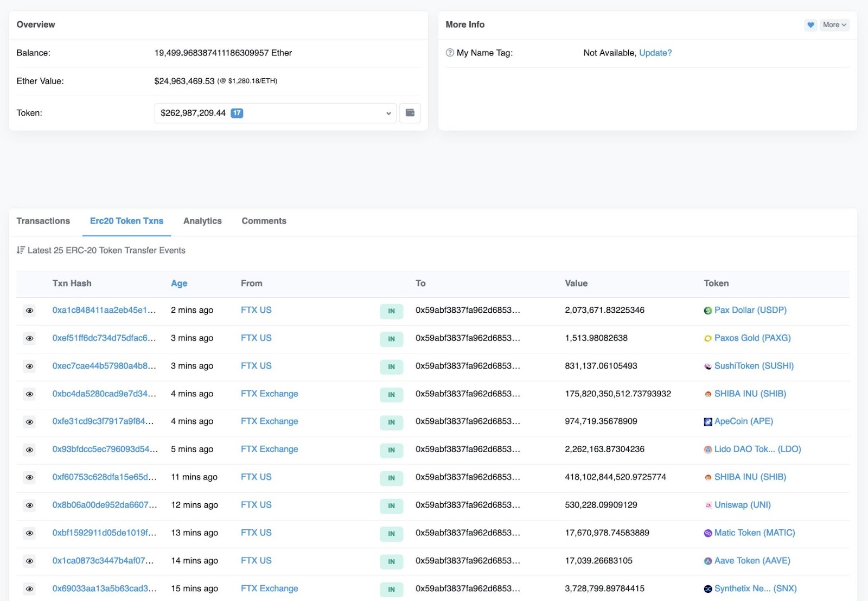
Task: Click the IN badge in the Lido DAO row
Action: tap(391, 450)
